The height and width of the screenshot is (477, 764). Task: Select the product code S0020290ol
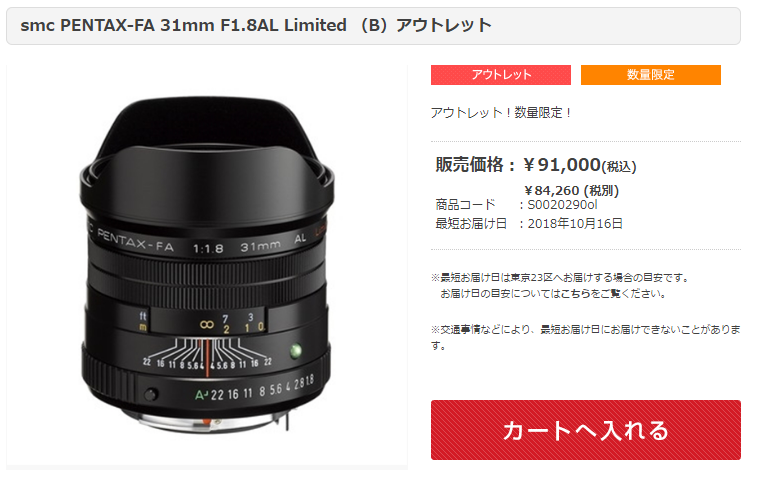pos(562,205)
